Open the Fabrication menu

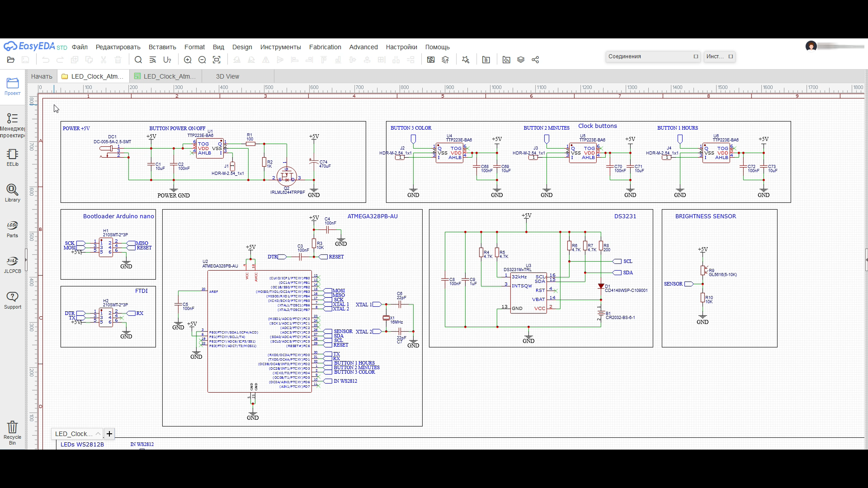pos(325,47)
